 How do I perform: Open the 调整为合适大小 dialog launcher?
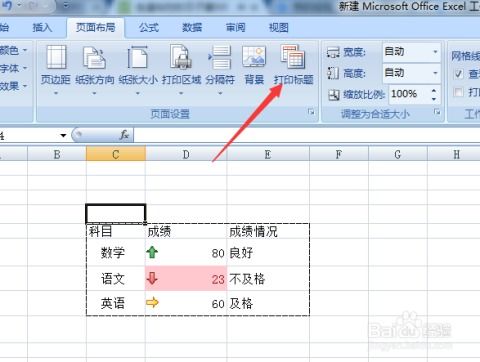tap(437, 112)
